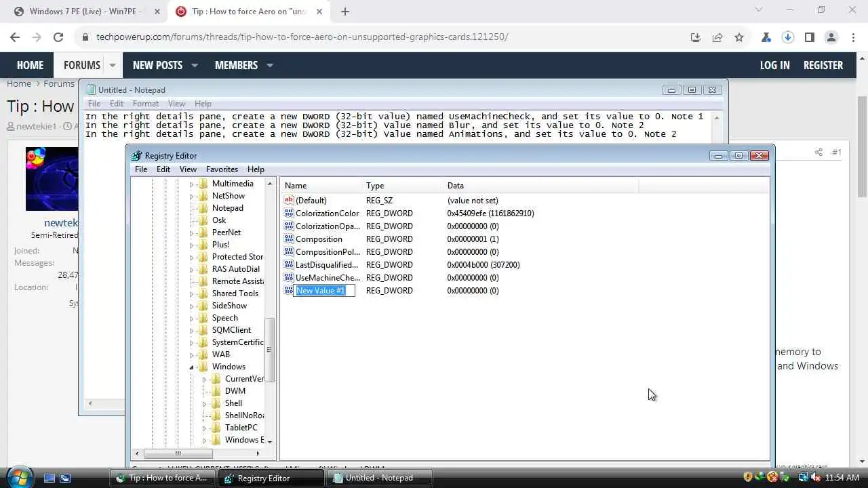Image resolution: width=868 pixels, height=488 pixels.
Task: Open the NEW POSTS dropdown arrow
Action: point(195,65)
